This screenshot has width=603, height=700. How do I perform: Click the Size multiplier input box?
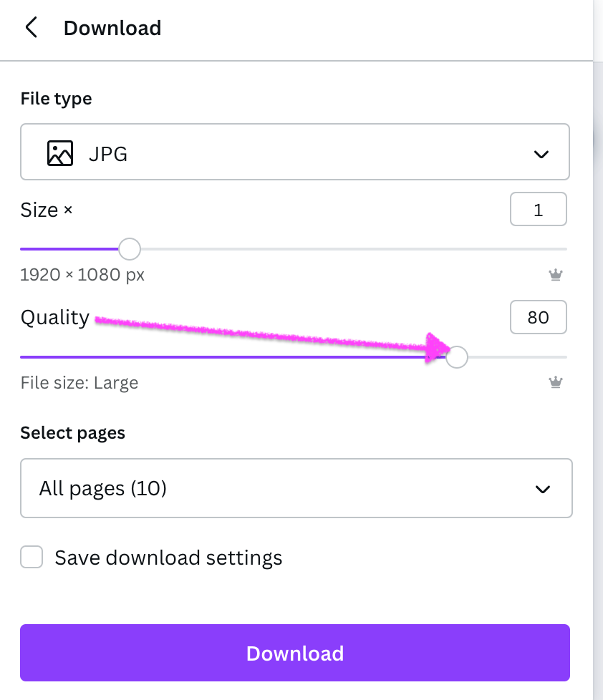[538, 210]
